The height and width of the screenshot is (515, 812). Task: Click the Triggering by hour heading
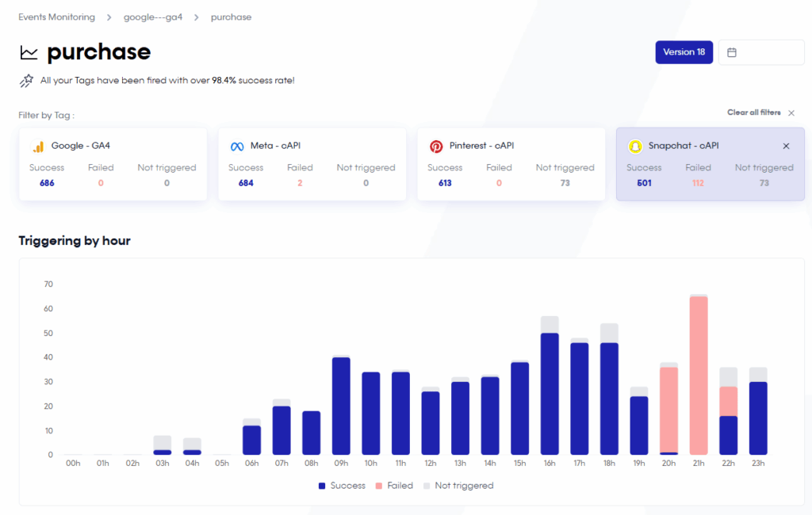pyautogui.click(x=75, y=241)
